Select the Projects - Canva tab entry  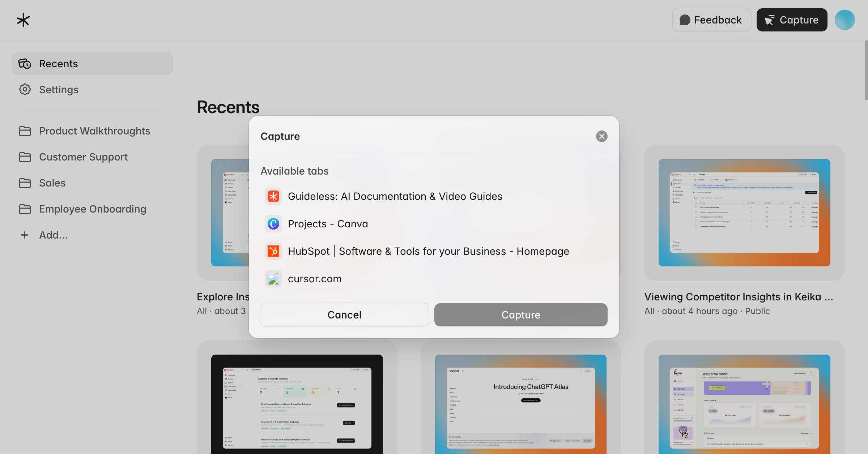(328, 224)
